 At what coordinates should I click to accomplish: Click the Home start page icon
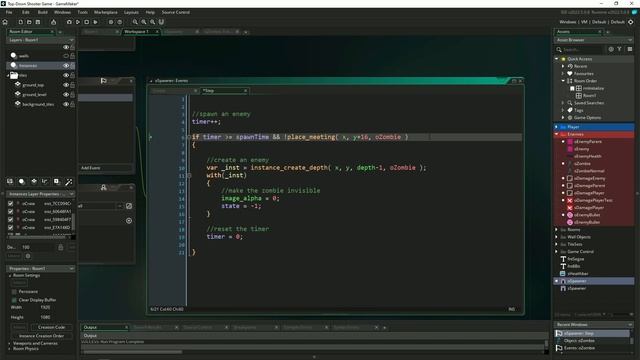pyautogui.click(x=5, y=22)
